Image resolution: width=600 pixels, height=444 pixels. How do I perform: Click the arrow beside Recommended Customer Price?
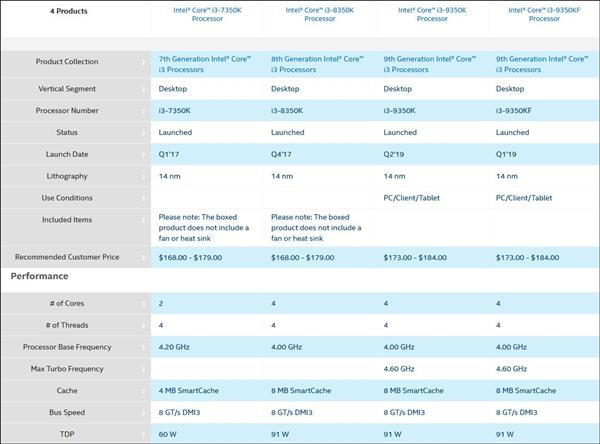[x=143, y=257]
